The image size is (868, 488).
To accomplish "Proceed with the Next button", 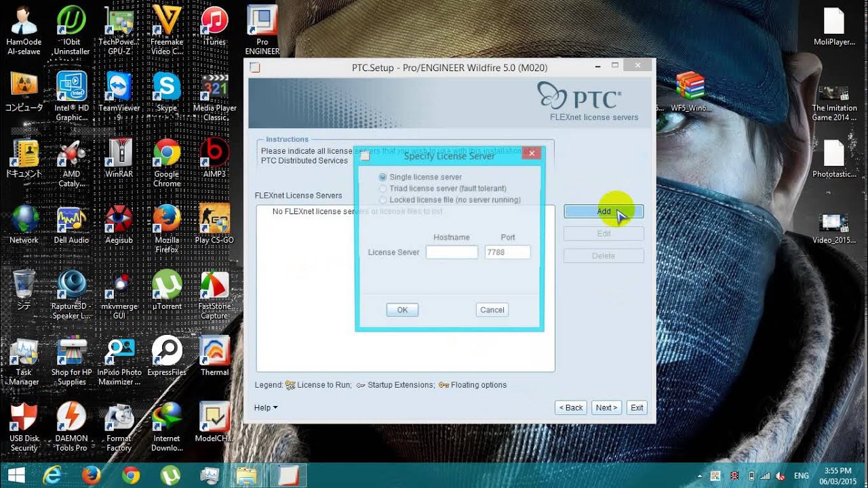I will point(606,407).
